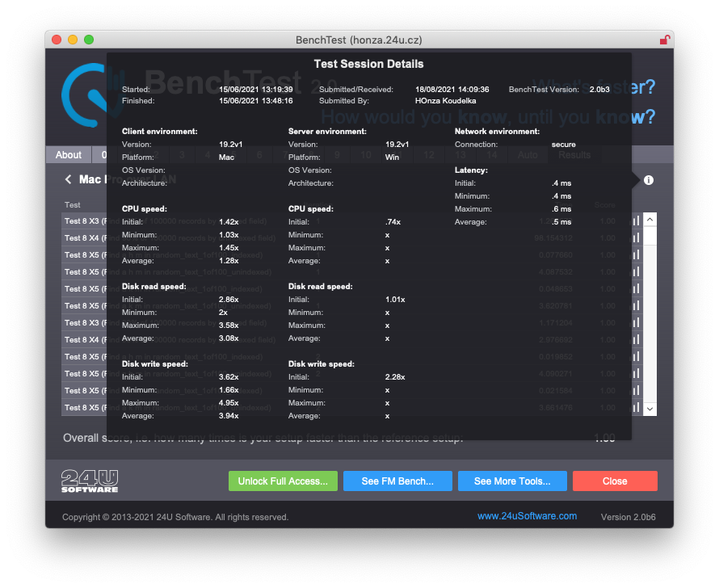Select the Test 8 X4 row timed 98.154312
Screen dimensions: 719x588
(x=351, y=237)
